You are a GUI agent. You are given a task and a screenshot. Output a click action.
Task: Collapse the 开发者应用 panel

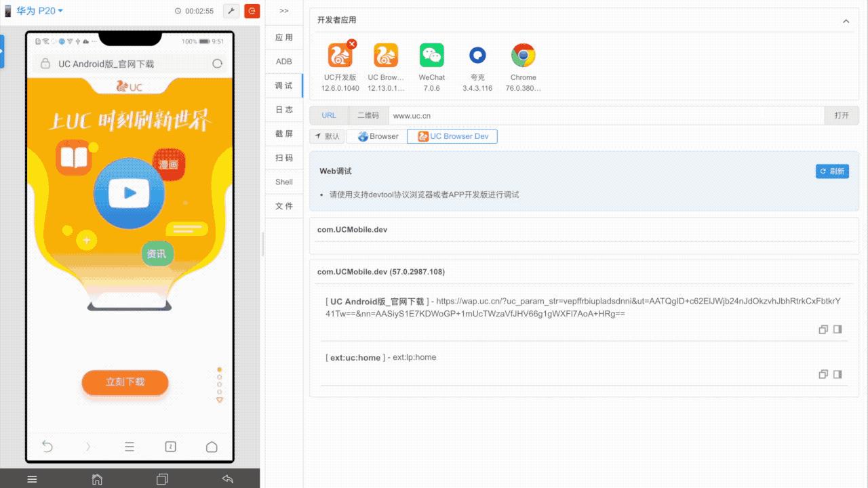tap(846, 21)
